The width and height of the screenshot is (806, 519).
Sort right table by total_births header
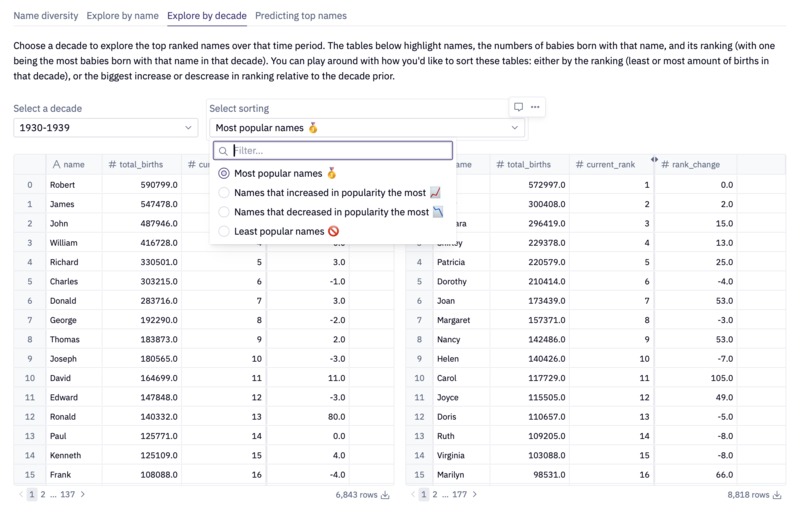point(529,164)
